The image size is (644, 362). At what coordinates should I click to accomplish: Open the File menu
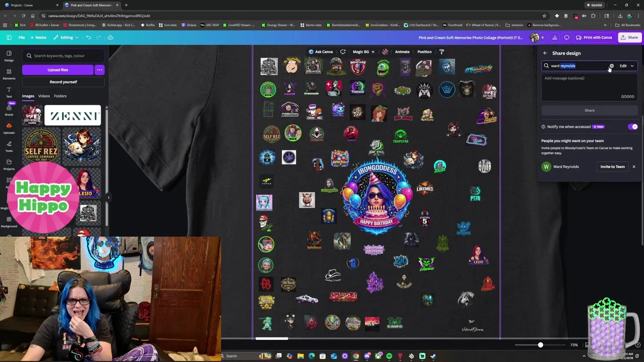point(22,37)
